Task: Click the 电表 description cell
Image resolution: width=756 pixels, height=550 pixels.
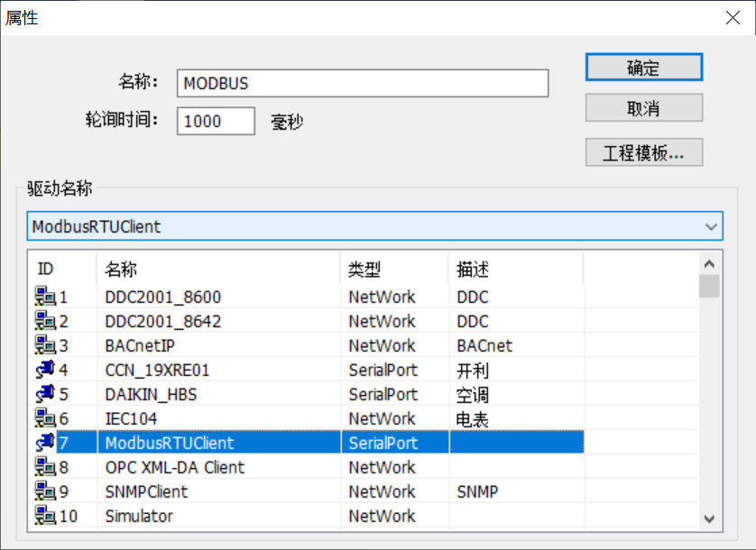Action: tap(473, 419)
